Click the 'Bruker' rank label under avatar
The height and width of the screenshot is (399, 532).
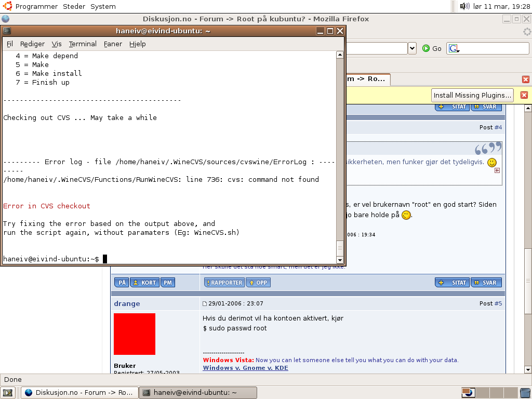[125, 366]
